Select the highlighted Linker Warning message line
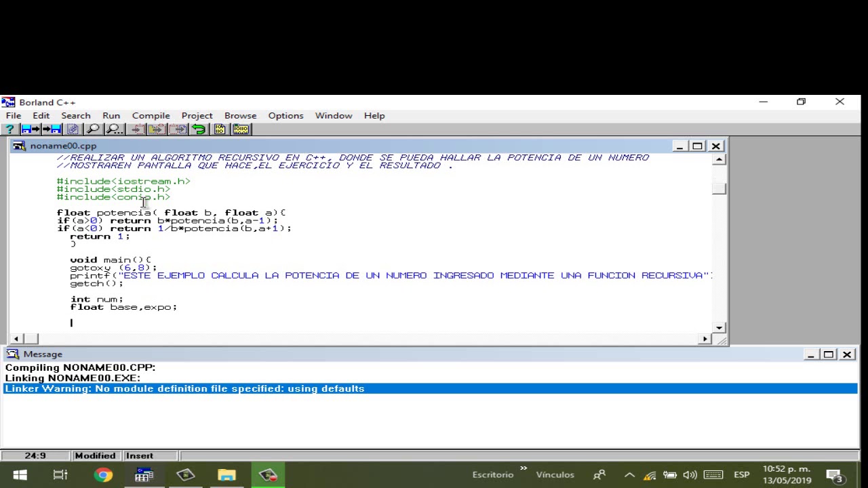This screenshot has width=868, height=488. pyautogui.click(x=431, y=388)
